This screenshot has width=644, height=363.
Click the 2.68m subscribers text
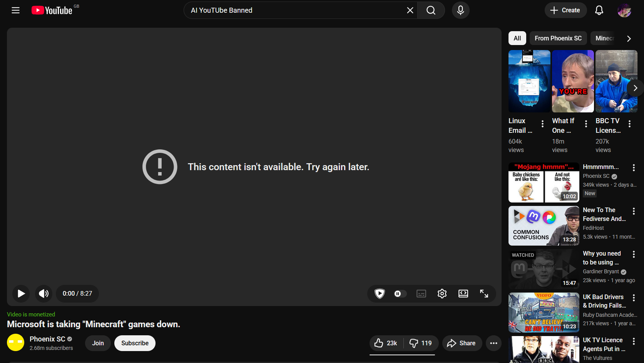click(x=51, y=348)
